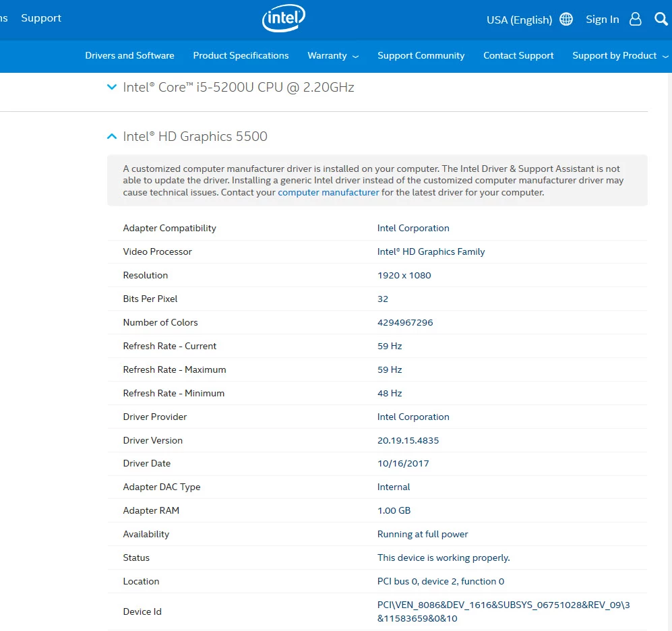Click Running at full power text
The width and height of the screenshot is (672, 631).
pyautogui.click(x=423, y=534)
